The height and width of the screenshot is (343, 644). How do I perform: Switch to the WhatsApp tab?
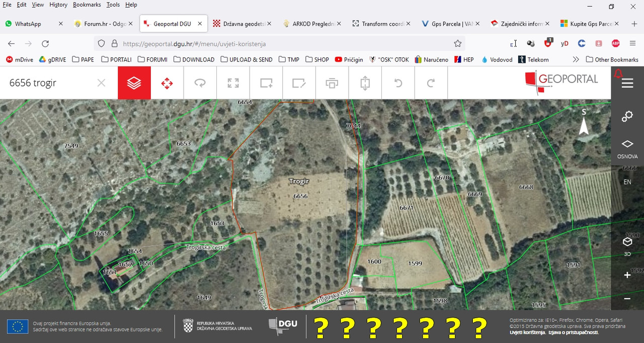(34, 24)
